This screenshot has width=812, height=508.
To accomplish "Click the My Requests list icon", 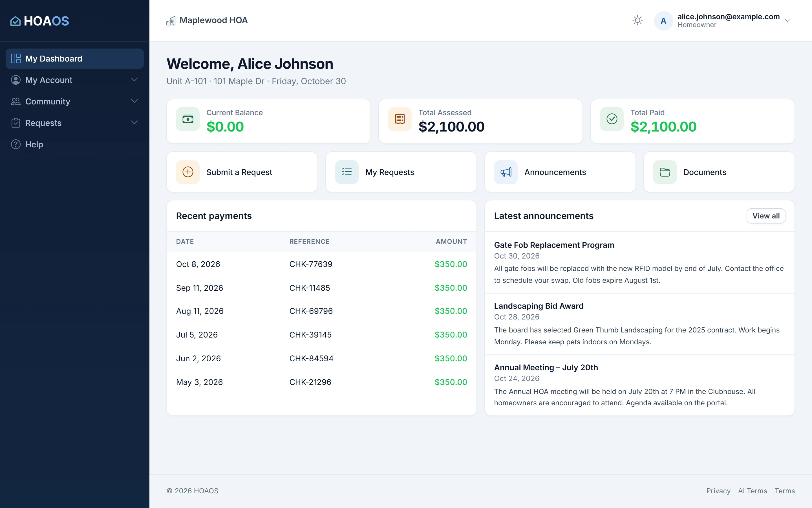I will 347,172.
